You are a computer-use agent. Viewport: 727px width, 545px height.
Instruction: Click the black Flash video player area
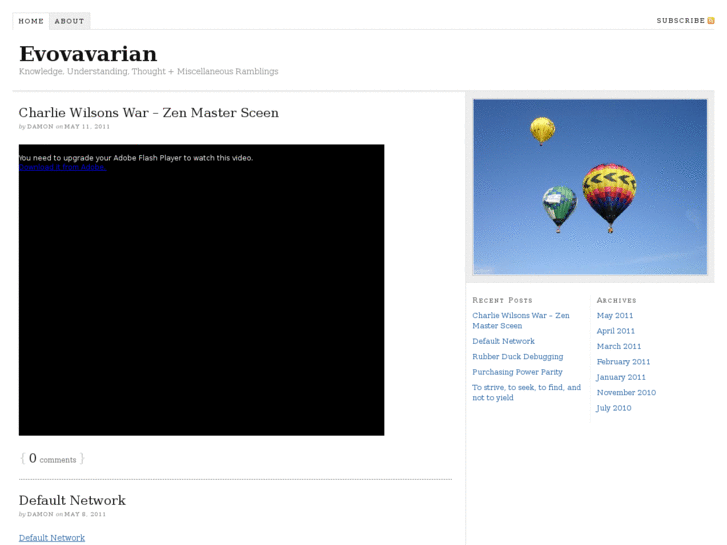pyautogui.click(x=201, y=290)
